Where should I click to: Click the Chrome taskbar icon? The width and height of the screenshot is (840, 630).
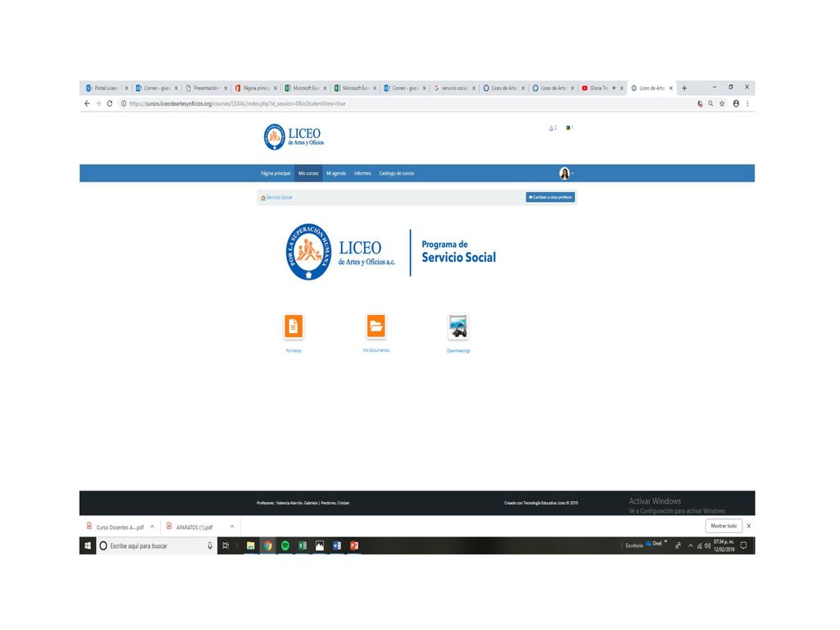[268, 546]
